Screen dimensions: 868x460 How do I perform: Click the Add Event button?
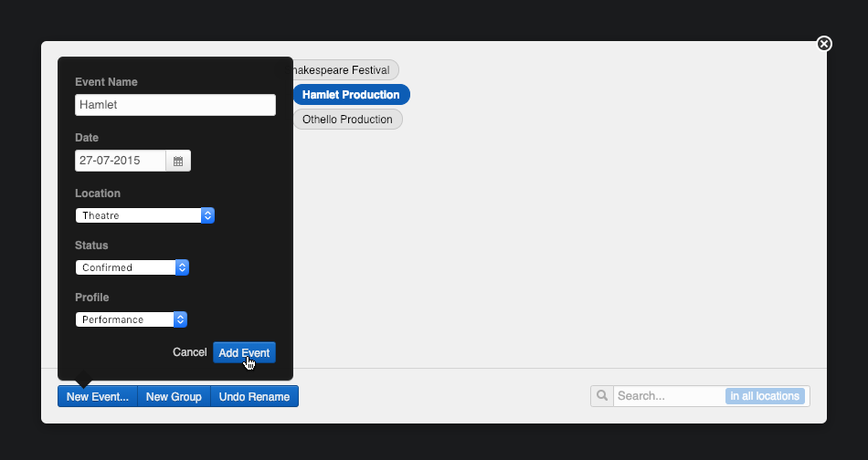pos(244,352)
